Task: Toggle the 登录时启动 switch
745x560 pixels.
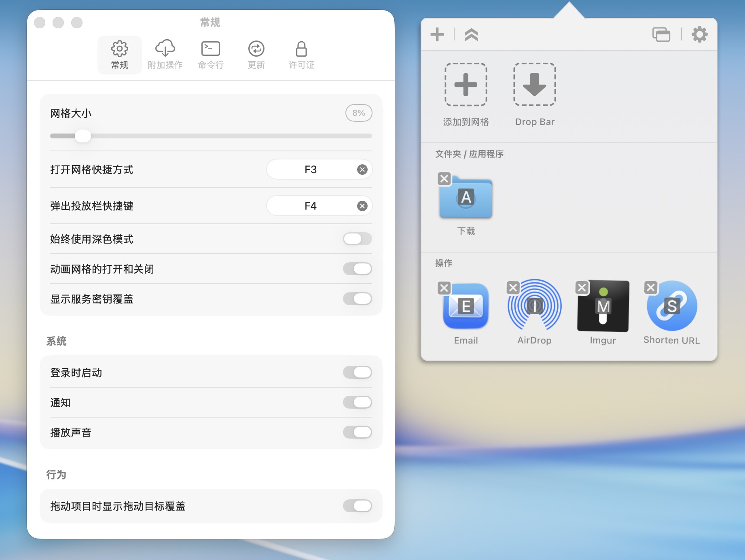Action: click(x=357, y=372)
